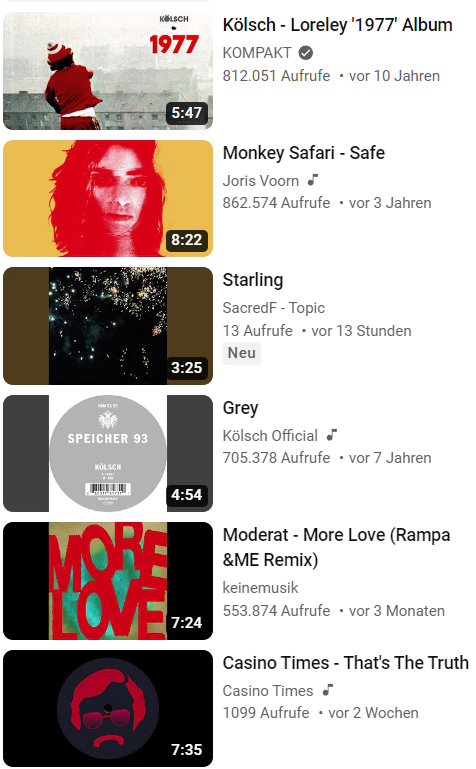Open the More Love artwork thumbnail
Screen dimensions: 476x769
click(108, 581)
